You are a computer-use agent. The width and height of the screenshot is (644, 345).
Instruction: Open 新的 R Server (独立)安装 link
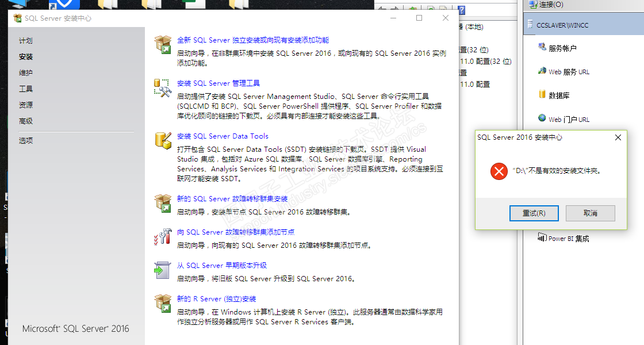(216, 299)
